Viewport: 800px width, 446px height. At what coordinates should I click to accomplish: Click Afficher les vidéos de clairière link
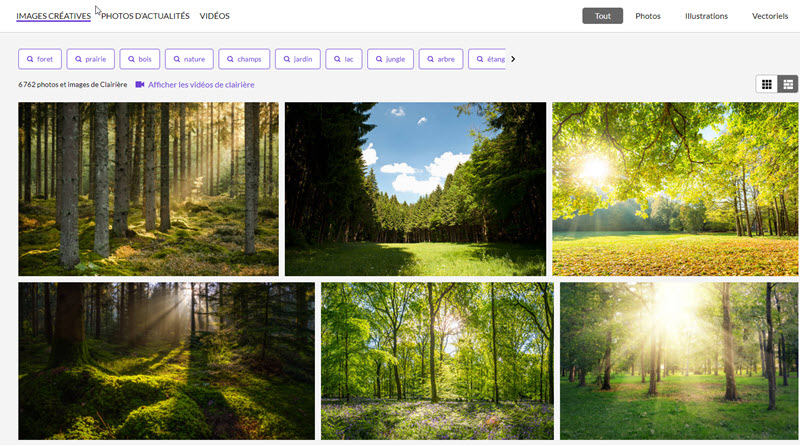coord(201,85)
